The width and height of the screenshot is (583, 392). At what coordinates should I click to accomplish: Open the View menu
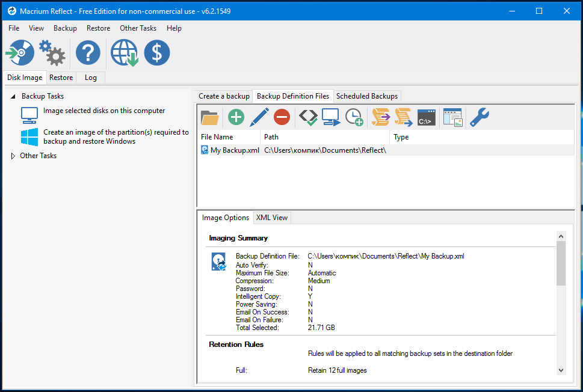click(x=37, y=28)
